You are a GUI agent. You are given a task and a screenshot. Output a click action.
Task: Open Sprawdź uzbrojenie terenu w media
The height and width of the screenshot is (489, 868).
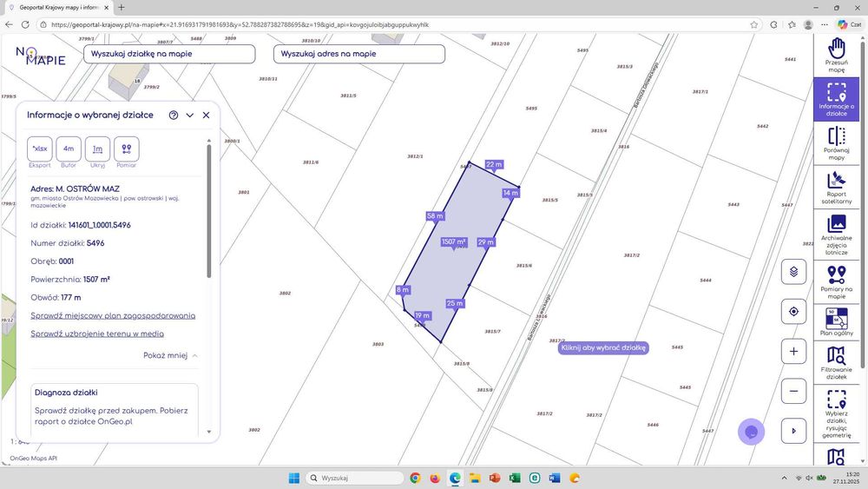97,334
